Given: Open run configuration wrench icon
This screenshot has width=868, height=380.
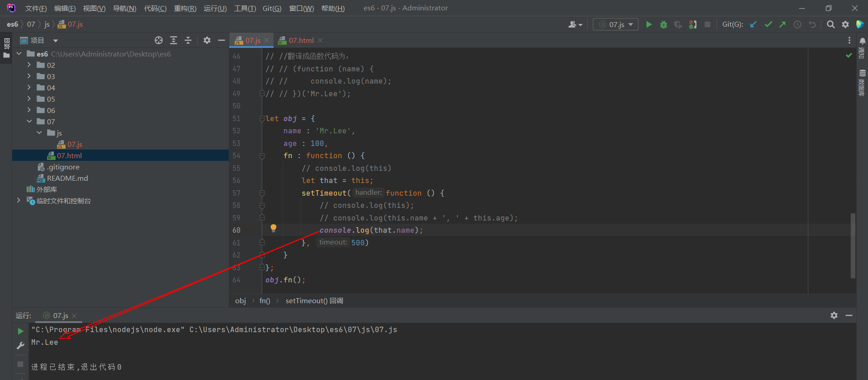Looking at the screenshot, I should coord(20,346).
